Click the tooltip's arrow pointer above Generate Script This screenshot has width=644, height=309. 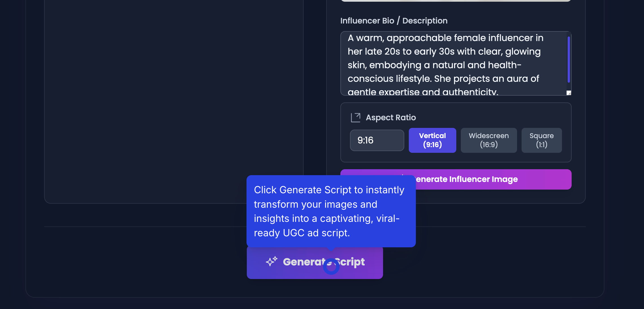331,249
